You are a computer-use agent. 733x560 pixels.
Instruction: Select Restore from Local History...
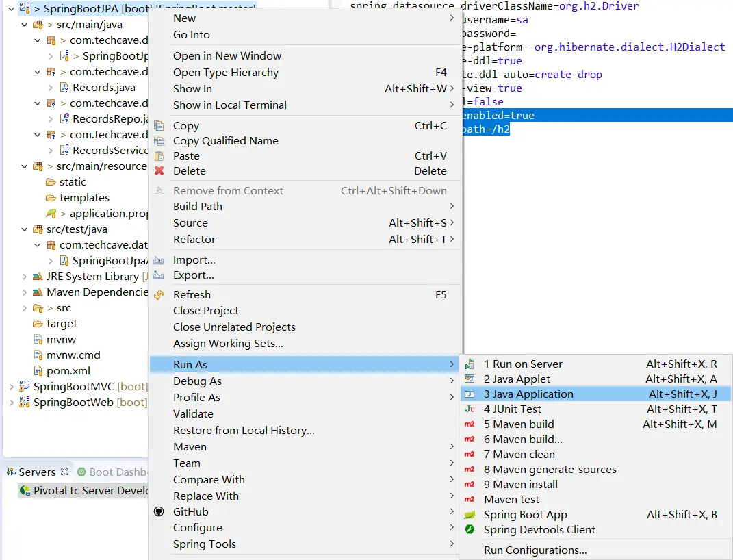click(305, 430)
